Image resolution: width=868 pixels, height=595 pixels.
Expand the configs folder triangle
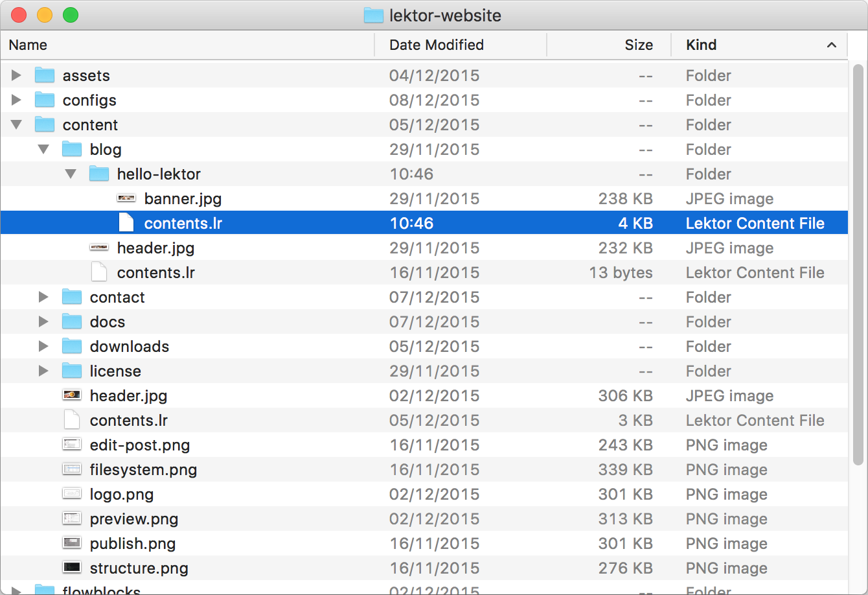(16, 100)
